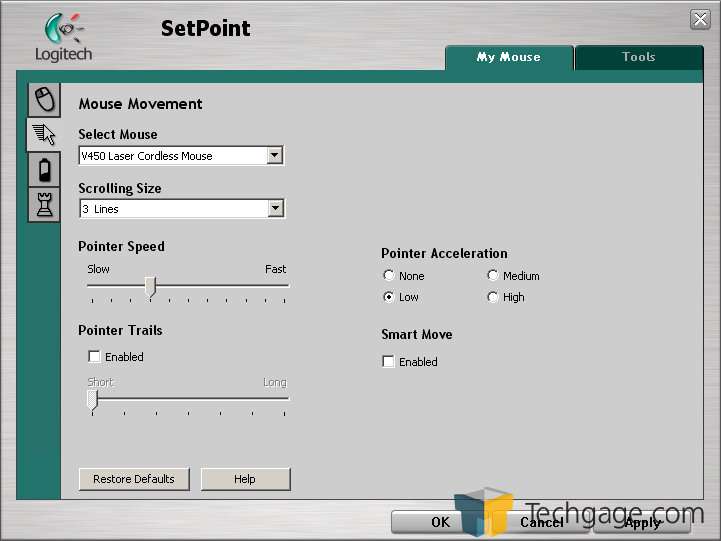Click the Pointer Trails length slider thumb
Screen dimensions: 721x541
click(92, 400)
